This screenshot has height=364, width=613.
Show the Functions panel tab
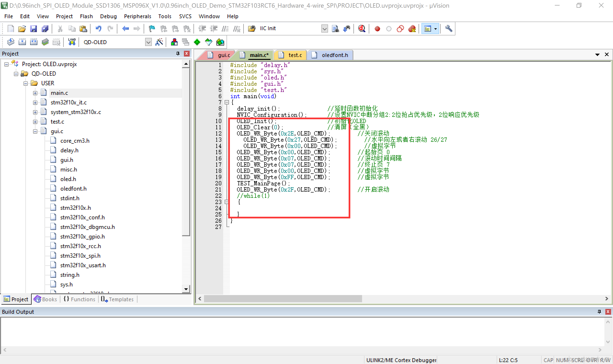(x=79, y=299)
